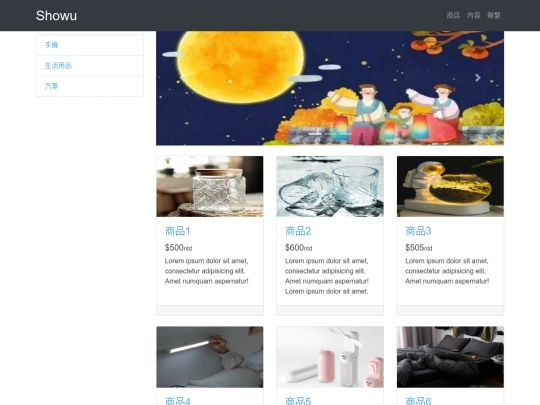Switch to the second carousel slide indicator
The height and width of the screenshot is (405, 540).
pos(330,134)
